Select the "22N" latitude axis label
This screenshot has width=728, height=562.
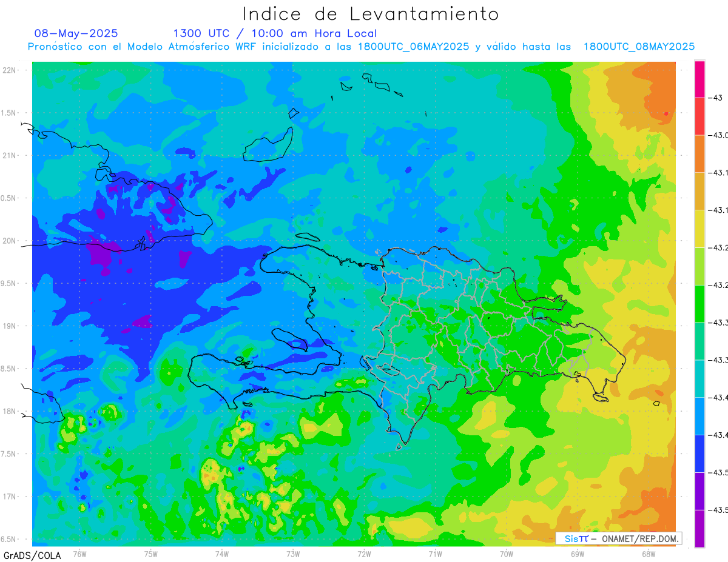[x=10, y=70]
